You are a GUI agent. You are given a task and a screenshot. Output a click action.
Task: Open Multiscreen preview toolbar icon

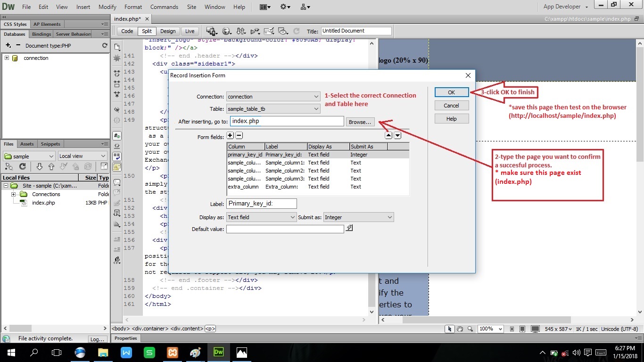click(x=212, y=31)
